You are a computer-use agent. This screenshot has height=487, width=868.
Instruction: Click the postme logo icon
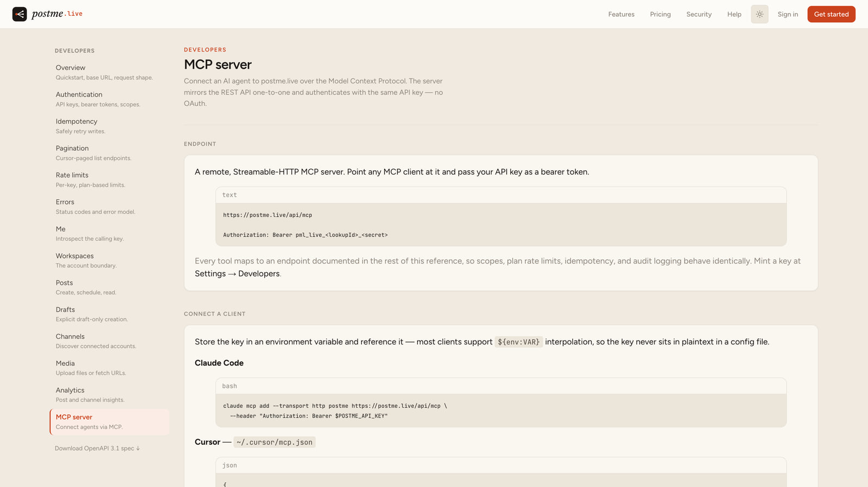[x=20, y=14]
